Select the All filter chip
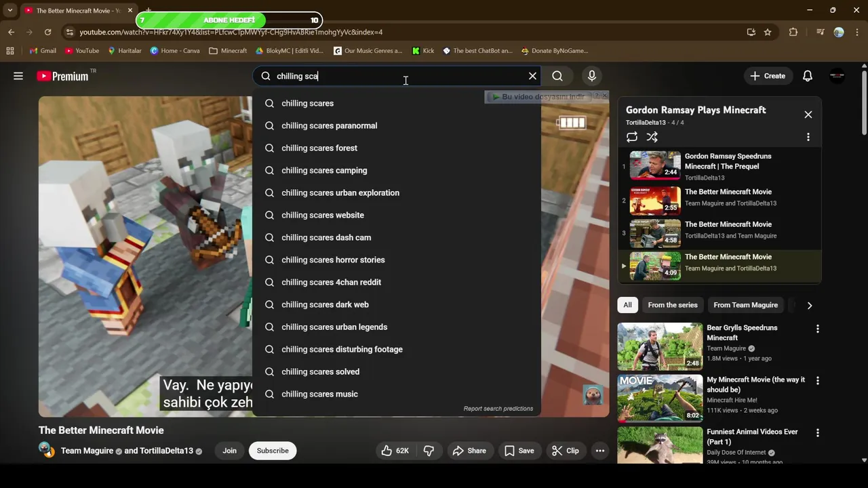The height and width of the screenshot is (488, 868). (627, 305)
